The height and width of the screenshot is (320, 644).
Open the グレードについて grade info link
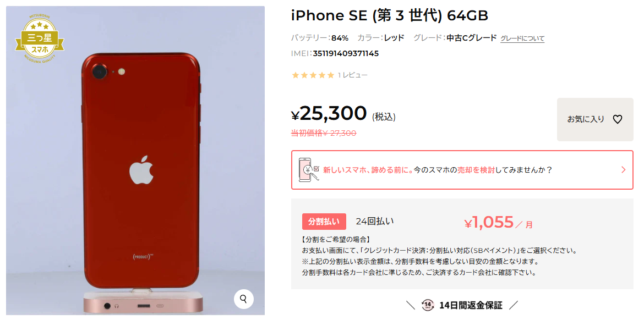coord(522,38)
